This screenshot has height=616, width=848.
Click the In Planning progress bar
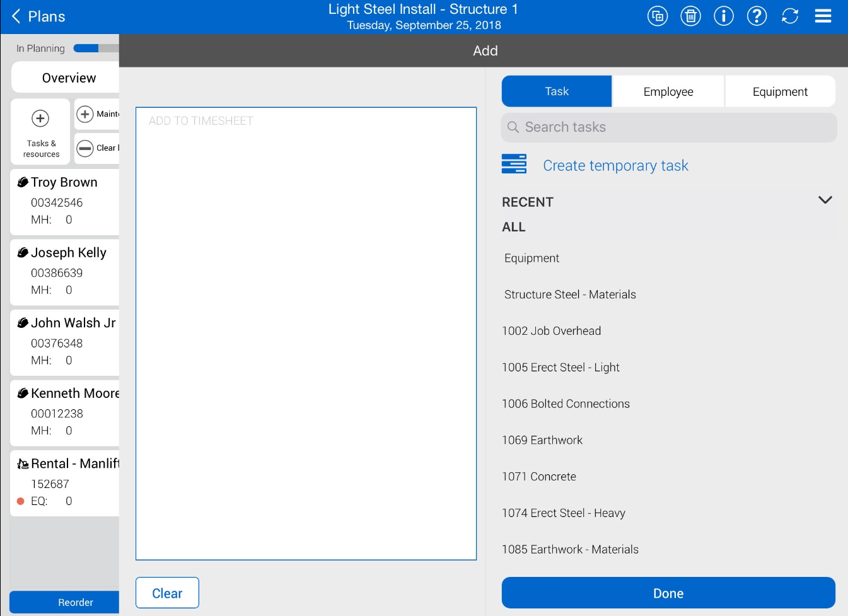point(95,49)
